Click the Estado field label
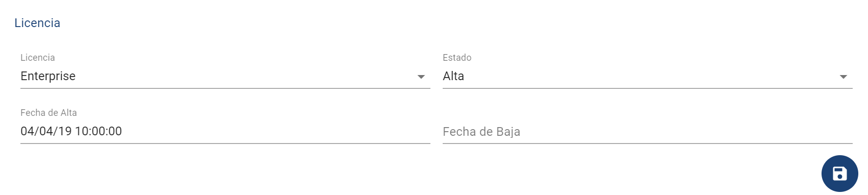The width and height of the screenshot is (868, 195). (457, 58)
